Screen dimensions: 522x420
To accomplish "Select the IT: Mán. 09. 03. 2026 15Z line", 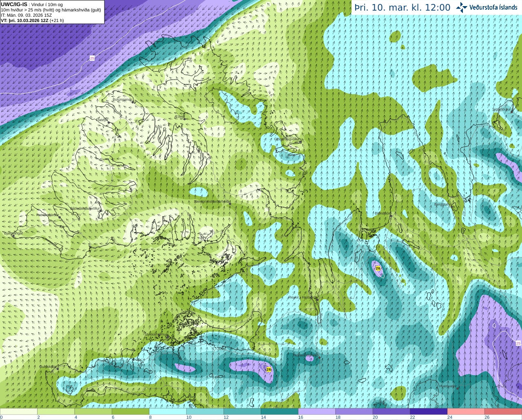I will pyautogui.click(x=27, y=15).
